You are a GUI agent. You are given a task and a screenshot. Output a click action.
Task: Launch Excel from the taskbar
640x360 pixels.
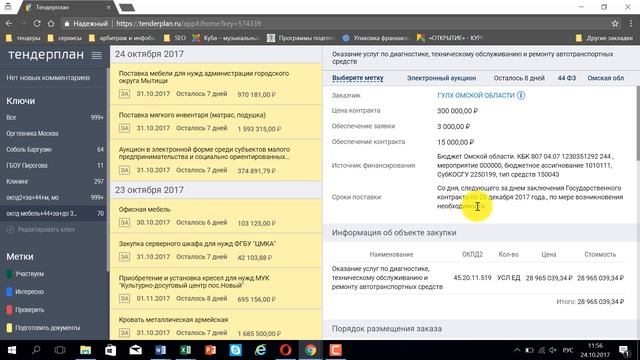tap(185, 350)
